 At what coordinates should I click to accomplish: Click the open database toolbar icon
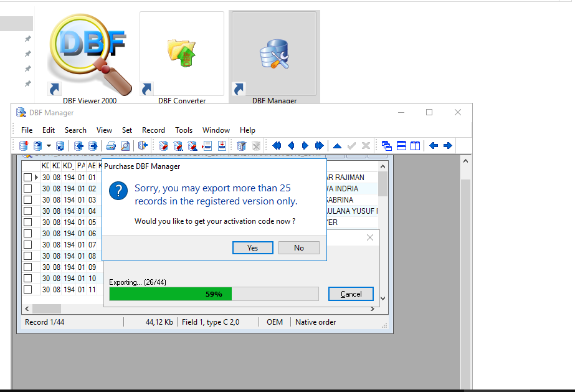pyautogui.click(x=38, y=146)
